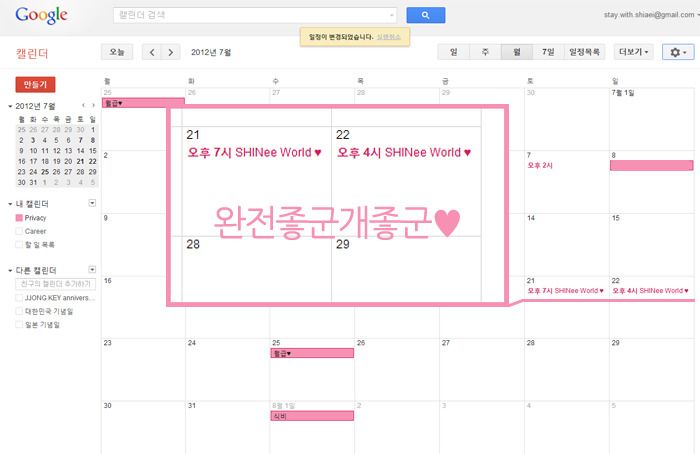Toggle the Privacy calendar pink color box
The height and width of the screenshot is (454, 700).
coord(19,218)
